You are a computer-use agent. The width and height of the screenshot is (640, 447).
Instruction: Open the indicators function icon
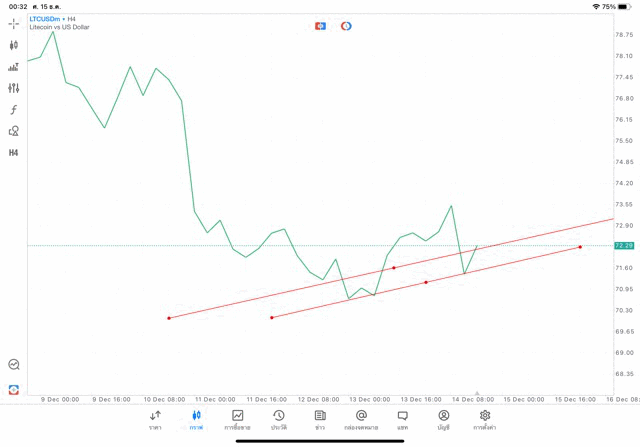point(14,110)
